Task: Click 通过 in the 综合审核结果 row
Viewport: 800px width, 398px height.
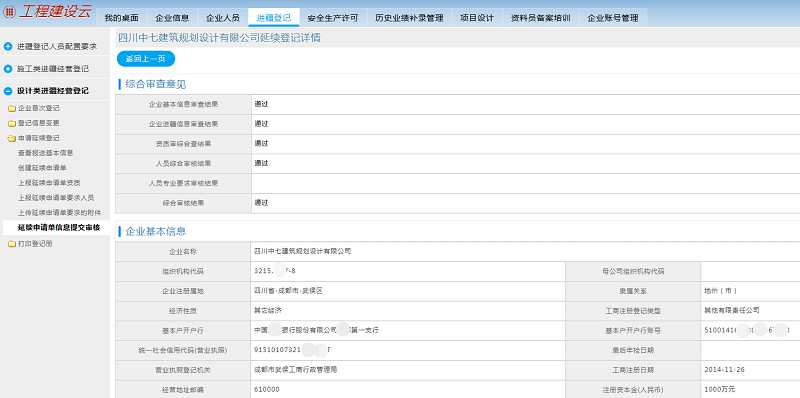Action: click(261, 203)
